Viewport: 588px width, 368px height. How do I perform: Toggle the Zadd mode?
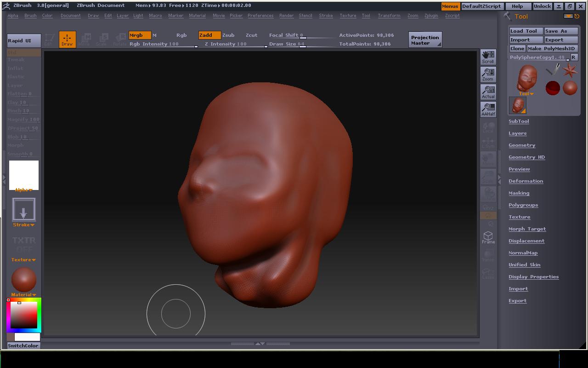(x=209, y=35)
